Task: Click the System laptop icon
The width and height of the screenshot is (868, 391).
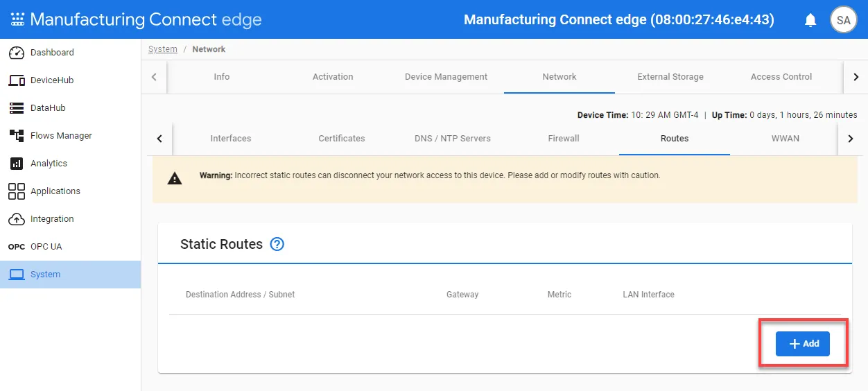Action: (x=17, y=275)
